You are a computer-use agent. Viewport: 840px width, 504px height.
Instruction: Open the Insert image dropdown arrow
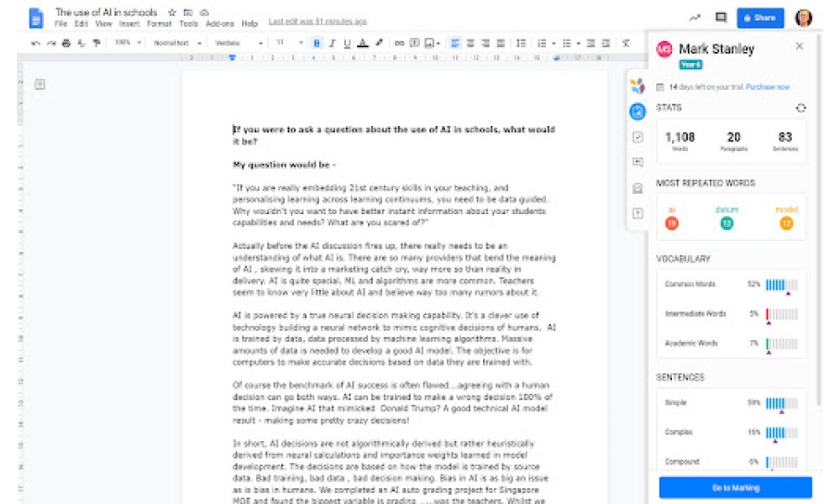438,44
